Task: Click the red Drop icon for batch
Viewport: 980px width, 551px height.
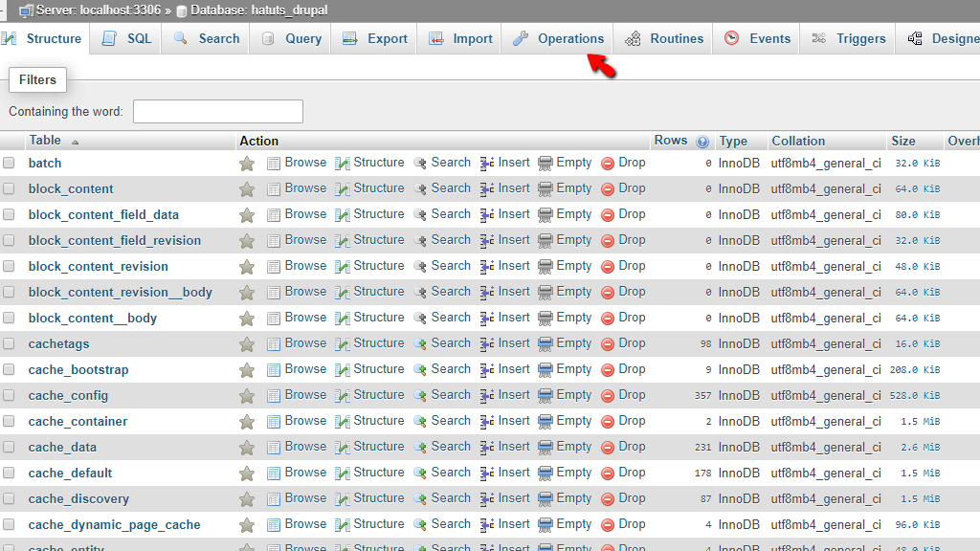Action: click(x=608, y=164)
